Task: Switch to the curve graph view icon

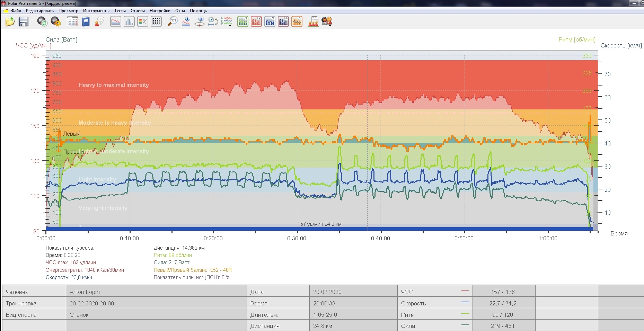Action: point(115,22)
